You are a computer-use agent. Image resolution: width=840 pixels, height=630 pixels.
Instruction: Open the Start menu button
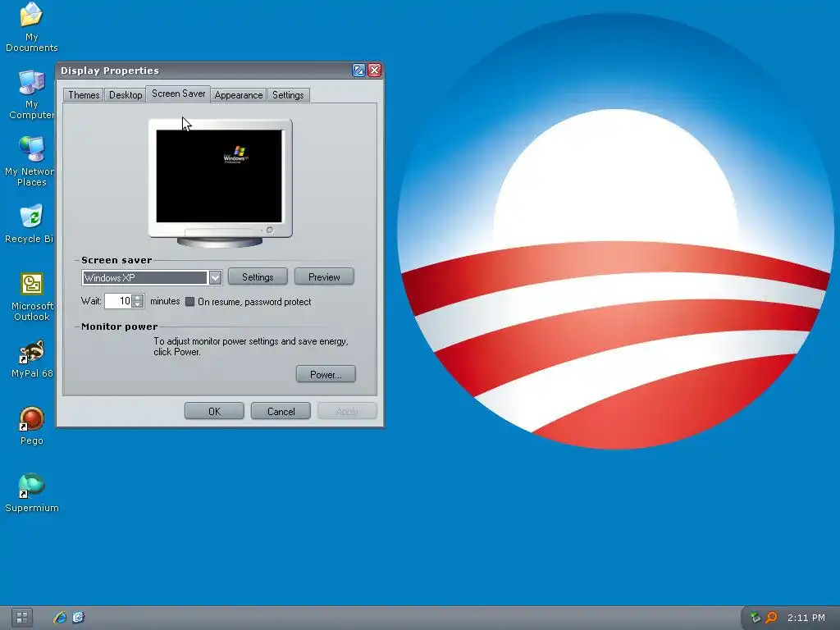(21, 618)
